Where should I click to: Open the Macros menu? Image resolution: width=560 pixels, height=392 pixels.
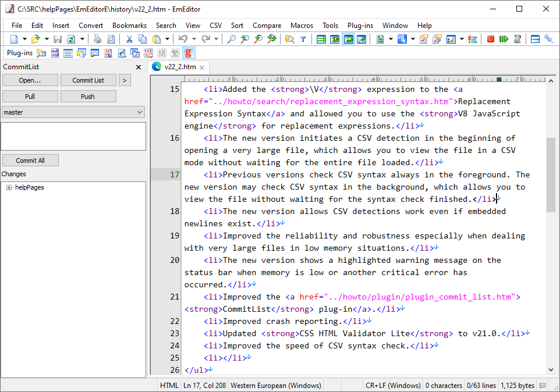[x=302, y=26]
